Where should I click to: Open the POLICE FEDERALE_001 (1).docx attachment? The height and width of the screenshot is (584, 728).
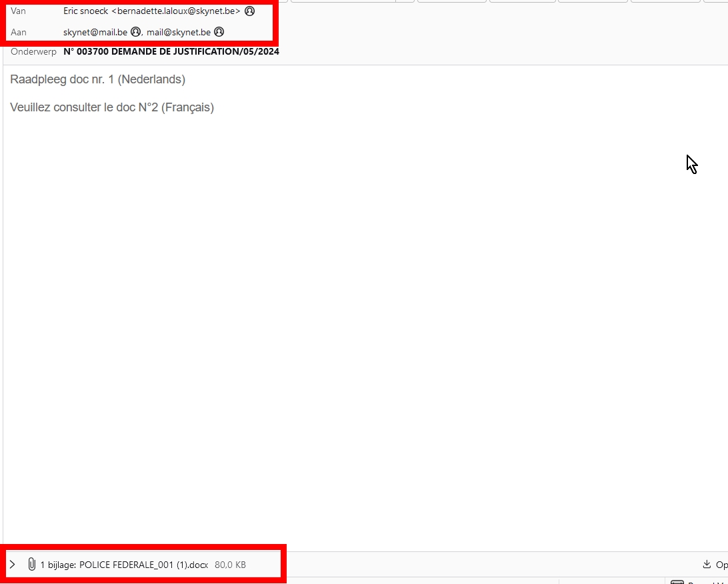[143, 565]
